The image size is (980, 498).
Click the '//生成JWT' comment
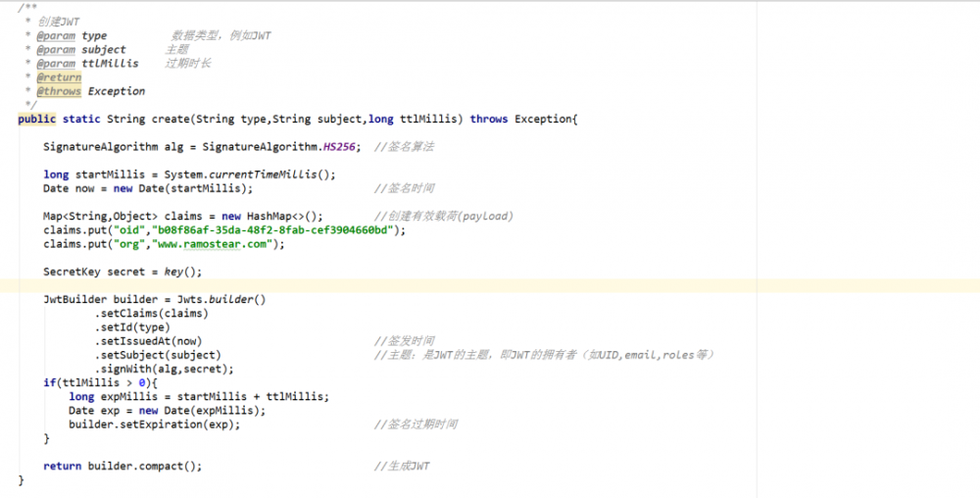coord(402,466)
